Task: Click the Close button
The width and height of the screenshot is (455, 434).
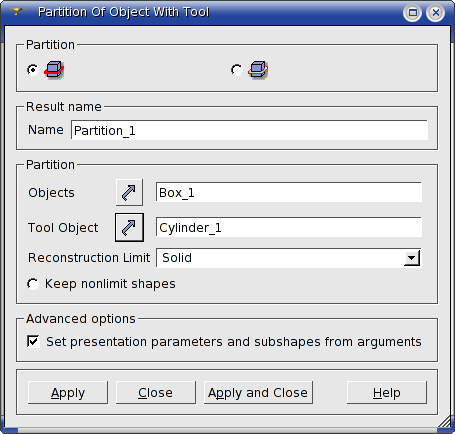Action: click(x=156, y=393)
